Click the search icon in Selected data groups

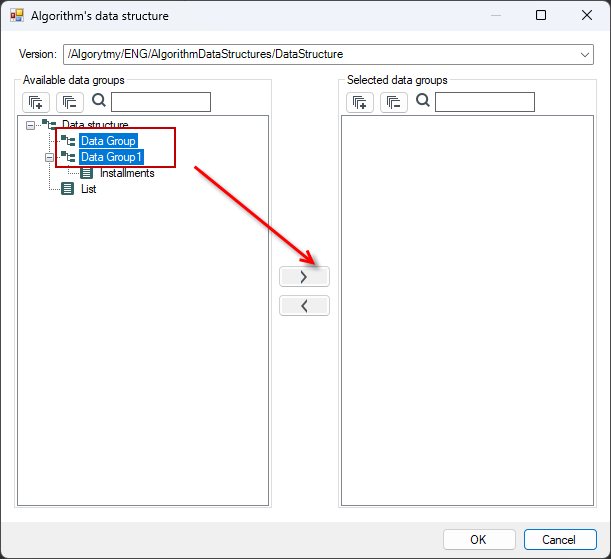click(x=423, y=101)
